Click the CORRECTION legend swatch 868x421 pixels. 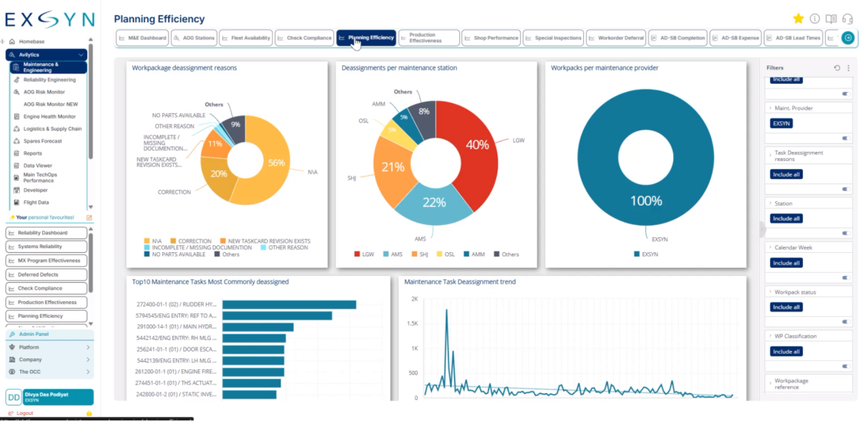[x=172, y=241]
